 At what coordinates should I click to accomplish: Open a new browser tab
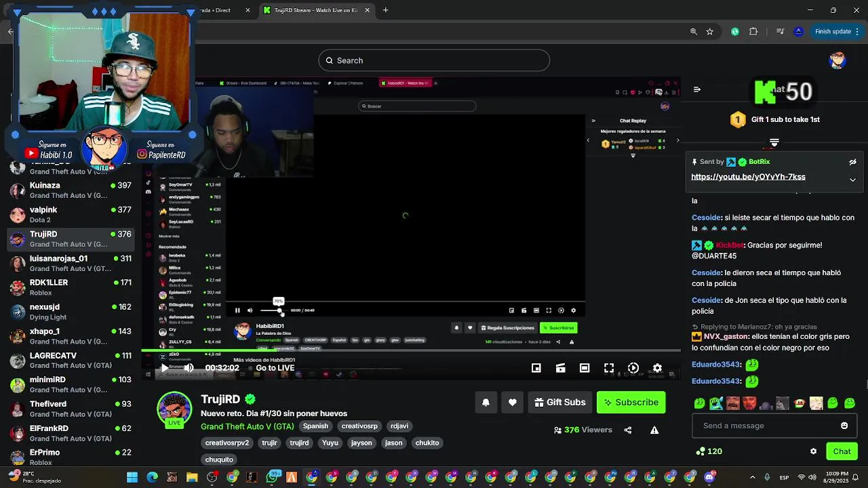pyautogui.click(x=385, y=10)
